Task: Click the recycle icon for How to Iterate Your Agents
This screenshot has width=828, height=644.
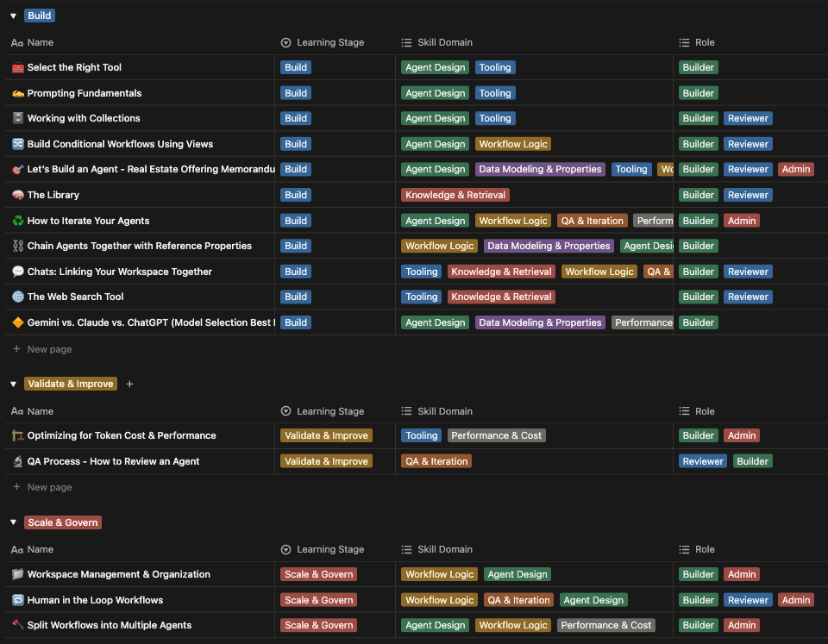Action: click(x=18, y=221)
